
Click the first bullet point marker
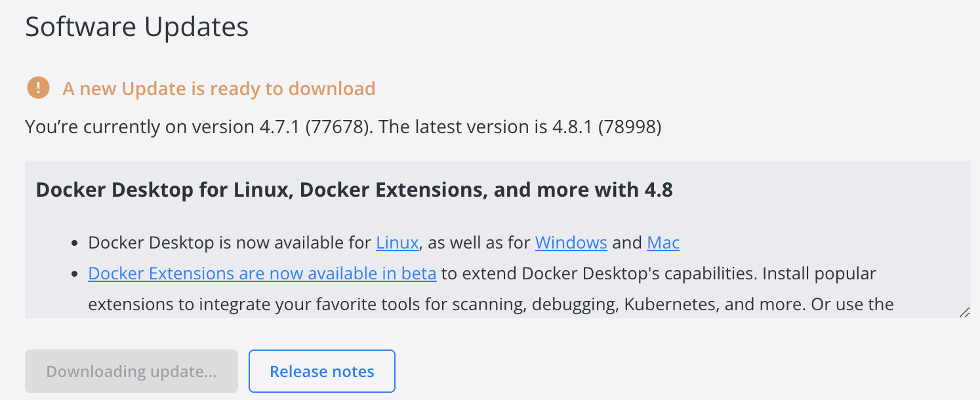point(75,243)
